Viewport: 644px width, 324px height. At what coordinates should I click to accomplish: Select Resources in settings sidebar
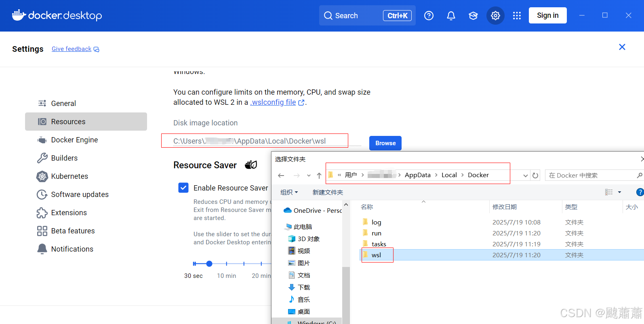coord(86,122)
